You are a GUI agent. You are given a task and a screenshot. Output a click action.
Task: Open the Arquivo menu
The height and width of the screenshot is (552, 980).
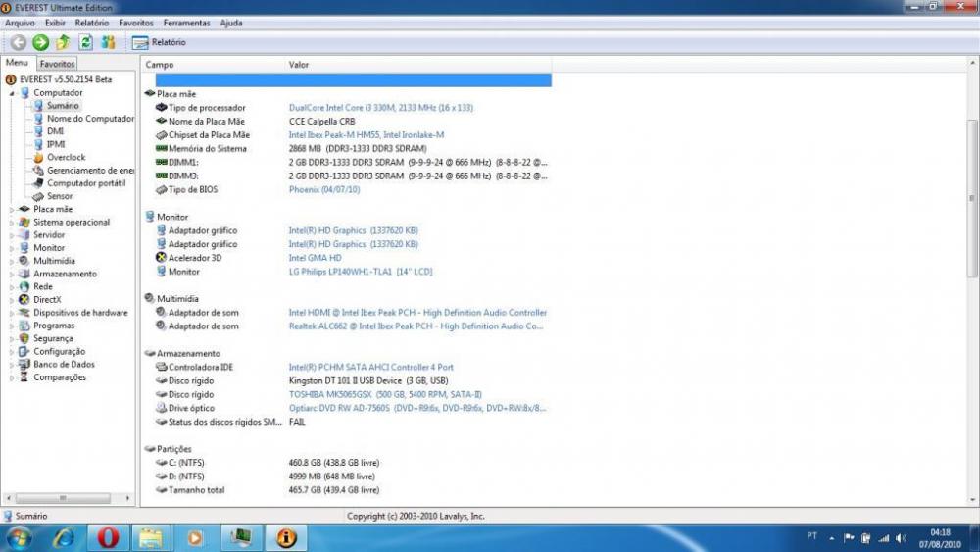(20, 22)
